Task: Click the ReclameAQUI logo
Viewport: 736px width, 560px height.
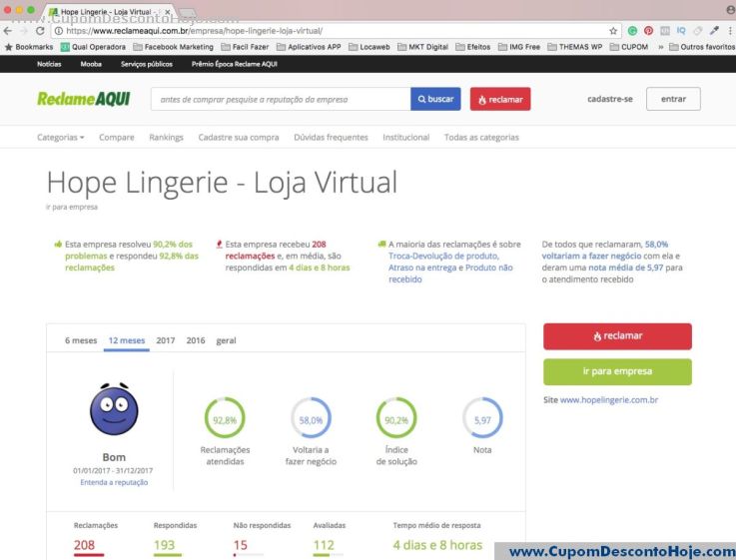Action: pyautogui.click(x=84, y=99)
